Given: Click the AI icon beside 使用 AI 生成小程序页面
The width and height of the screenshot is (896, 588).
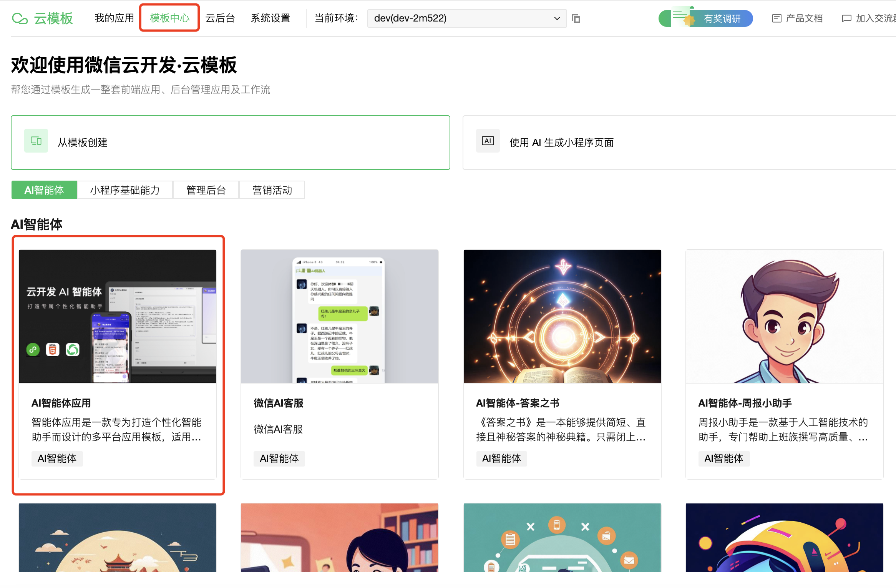Looking at the screenshot, I should pyautogui.click(x=488, y=141).
